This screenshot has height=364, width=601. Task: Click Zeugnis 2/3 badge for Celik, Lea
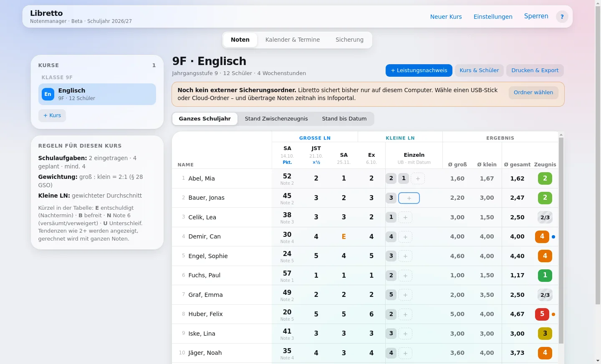[x=545, y=217]
